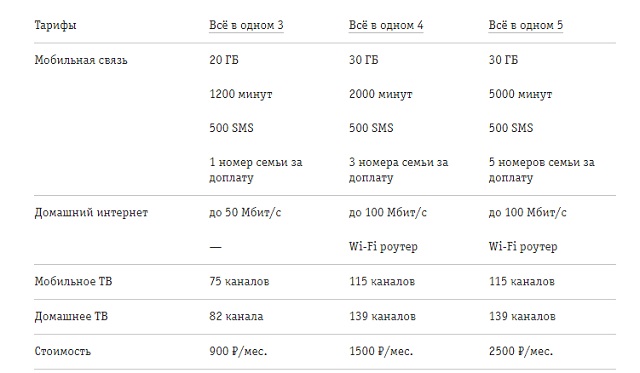Click the Стоимость row label
The height and width of the screenshot is (373, 640).
[62, 351]
